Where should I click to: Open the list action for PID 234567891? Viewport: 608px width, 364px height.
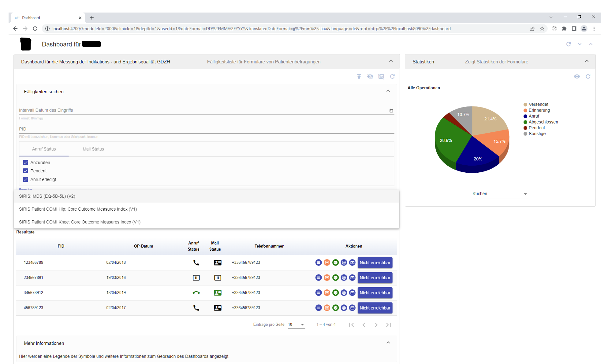319,278
